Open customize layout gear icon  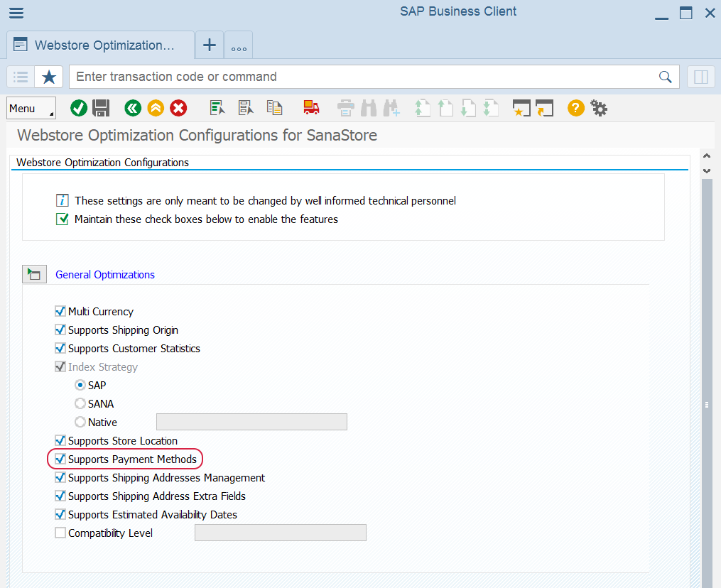click(599, 109)
